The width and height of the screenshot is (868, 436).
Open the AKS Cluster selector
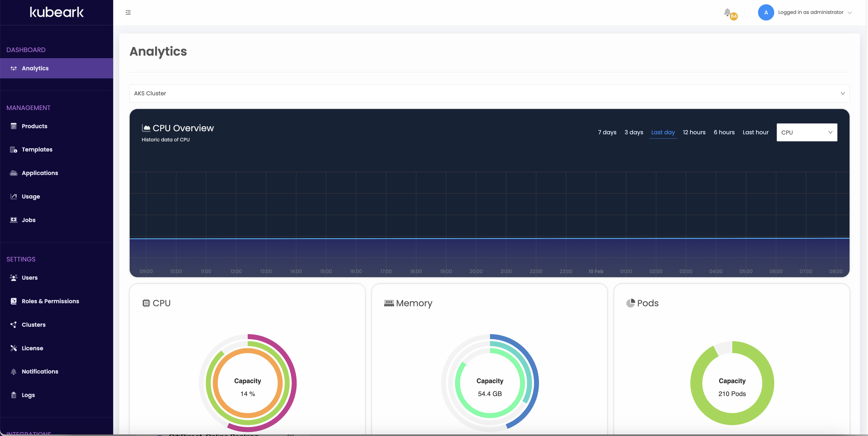(489, 93)
